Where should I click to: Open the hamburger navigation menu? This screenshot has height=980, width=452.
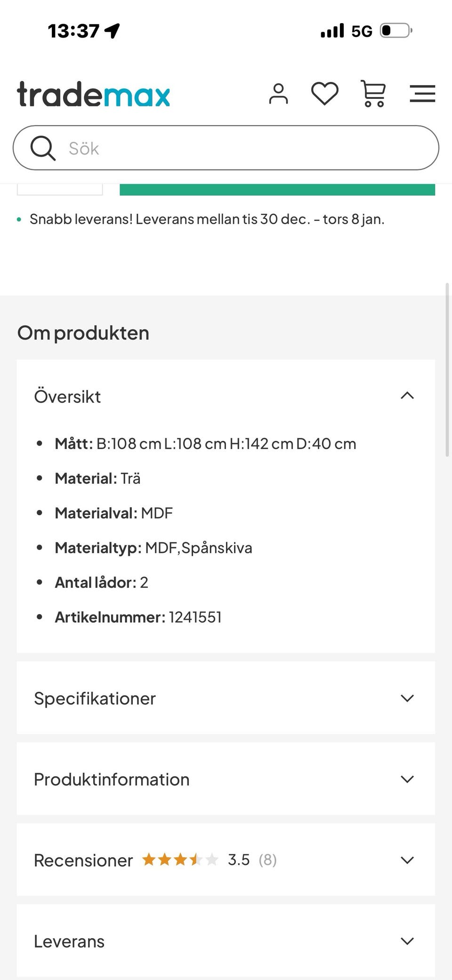pos(422,93)
